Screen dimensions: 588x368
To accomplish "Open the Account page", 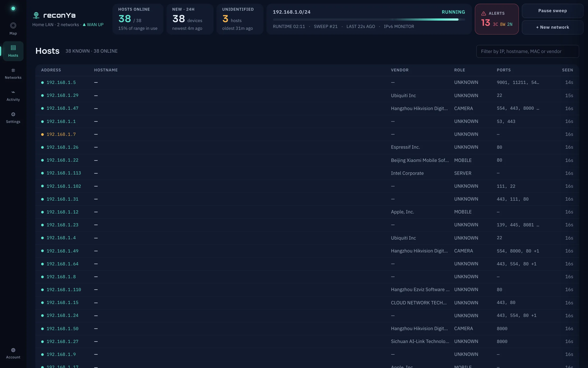I will 13,353.
